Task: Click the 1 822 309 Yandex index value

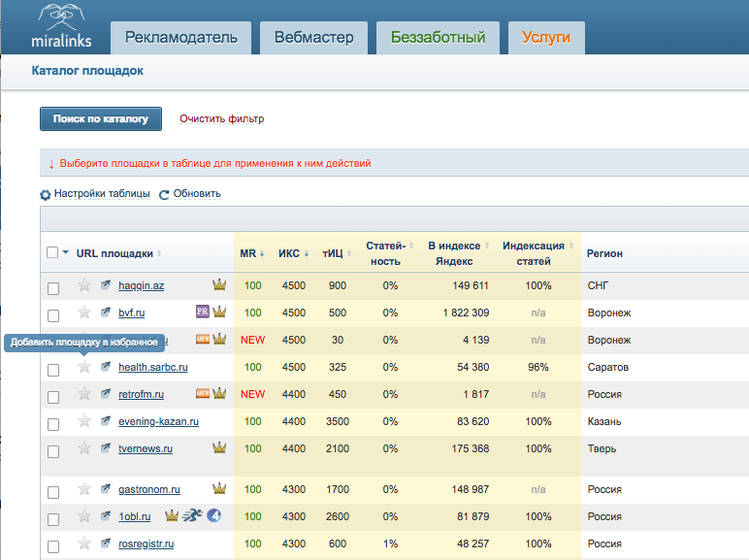Action: click(466, 313)
